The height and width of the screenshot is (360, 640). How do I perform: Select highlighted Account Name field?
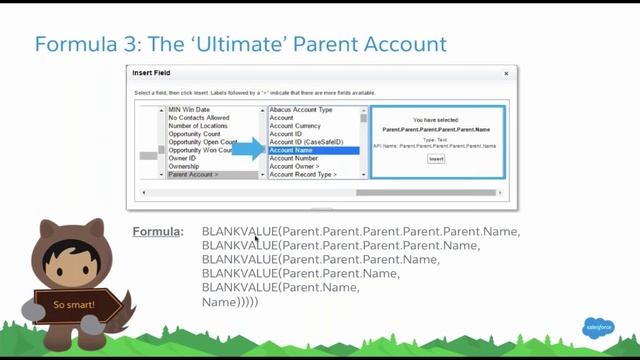pos(313,150)
